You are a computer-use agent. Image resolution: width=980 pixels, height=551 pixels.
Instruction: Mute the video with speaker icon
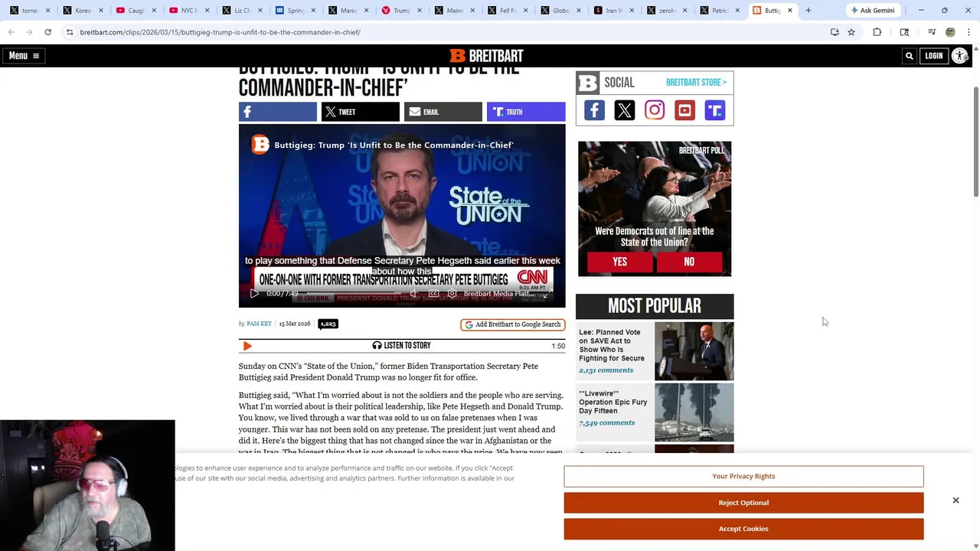click(413, 293)
